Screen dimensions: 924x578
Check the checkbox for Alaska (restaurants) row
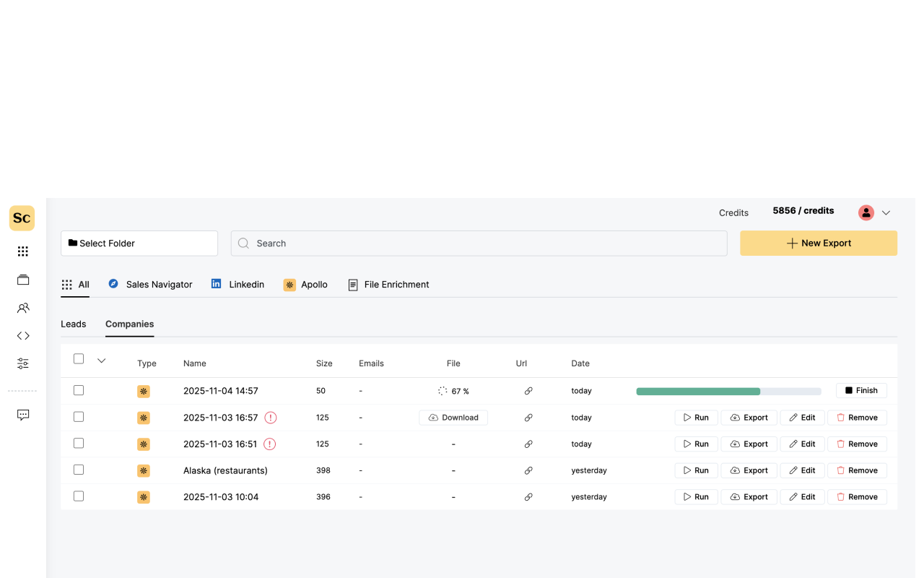(79, 469)
